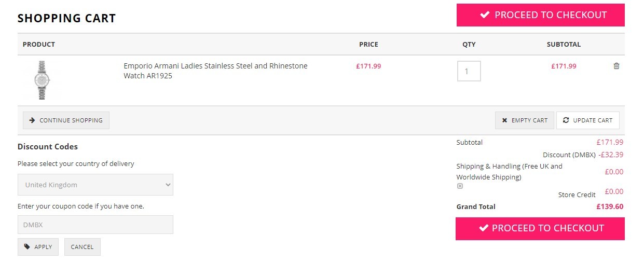Viewport: 644px width, 263px height.
Task: Click the tag icon on Apply
Action: point(28,247)
